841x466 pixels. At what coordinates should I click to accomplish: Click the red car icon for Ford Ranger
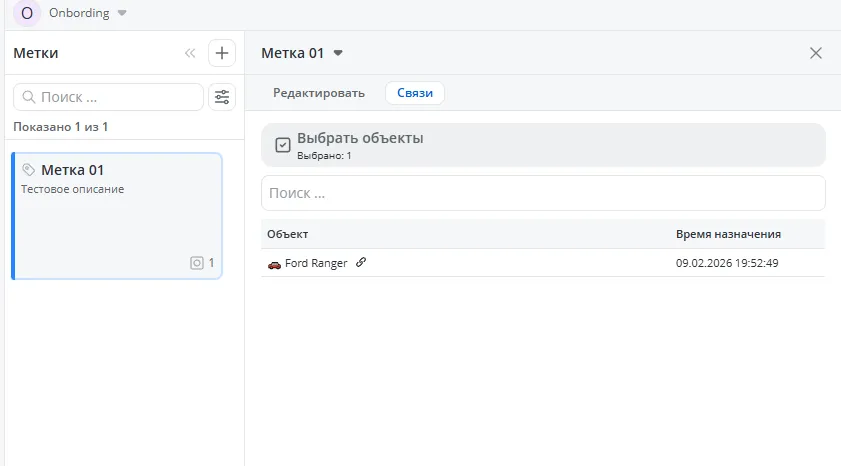point(274,263)
